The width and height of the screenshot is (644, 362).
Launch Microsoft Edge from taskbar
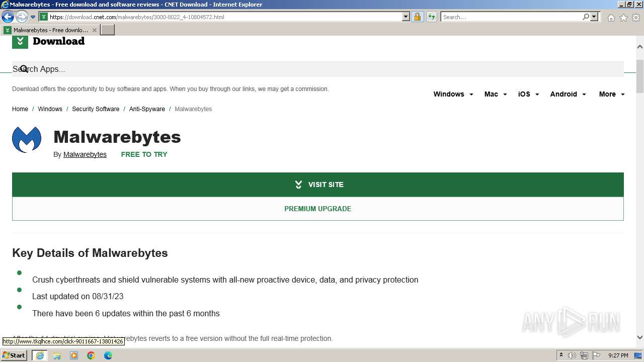click(108, 355)
